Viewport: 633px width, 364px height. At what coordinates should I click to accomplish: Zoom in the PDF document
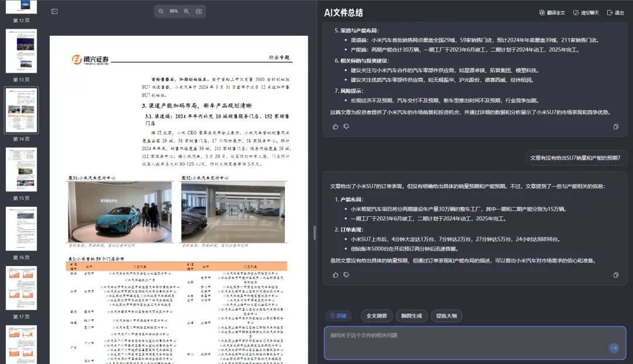(186, 11)
